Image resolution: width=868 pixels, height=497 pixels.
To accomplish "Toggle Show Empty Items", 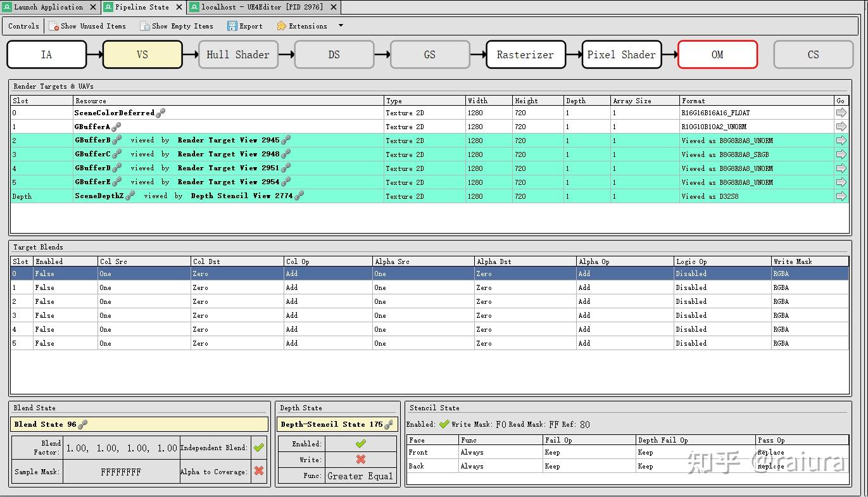I will tap(176, 26).
